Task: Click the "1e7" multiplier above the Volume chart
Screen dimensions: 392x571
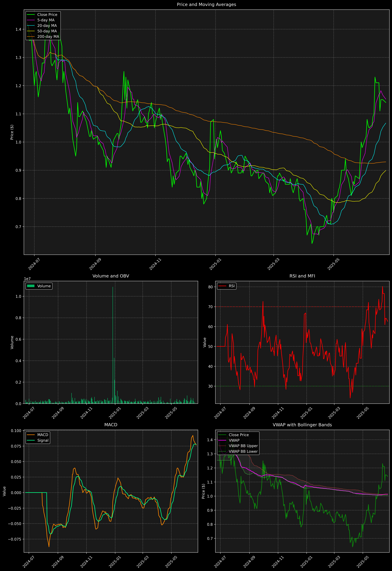Action: (x=27, y=279)
